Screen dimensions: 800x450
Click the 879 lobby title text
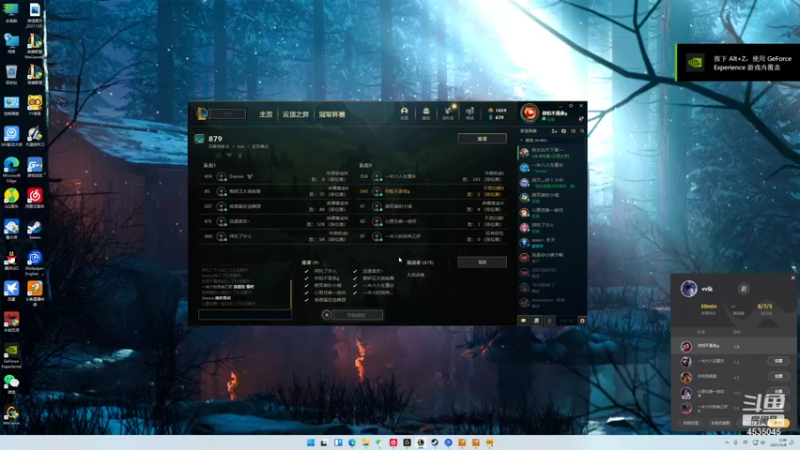pyautogui.click(x=215, y=139)
